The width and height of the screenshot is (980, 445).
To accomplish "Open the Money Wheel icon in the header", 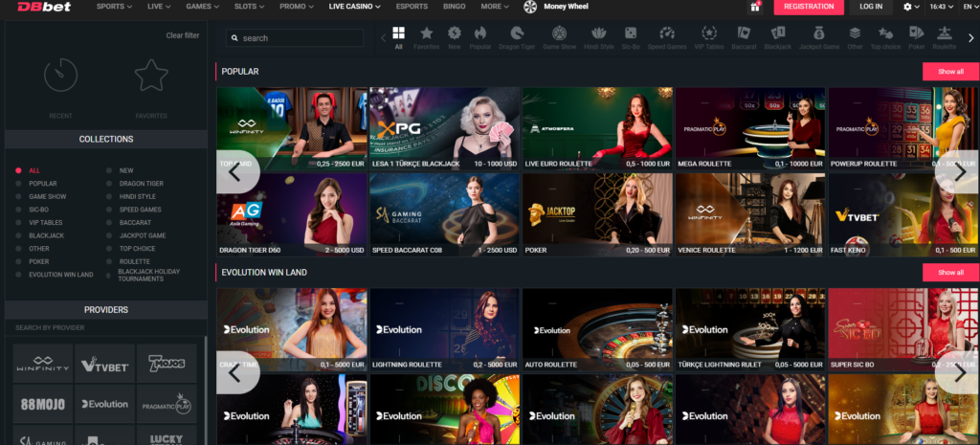I will pyautogui.click(x=530, y=7).
